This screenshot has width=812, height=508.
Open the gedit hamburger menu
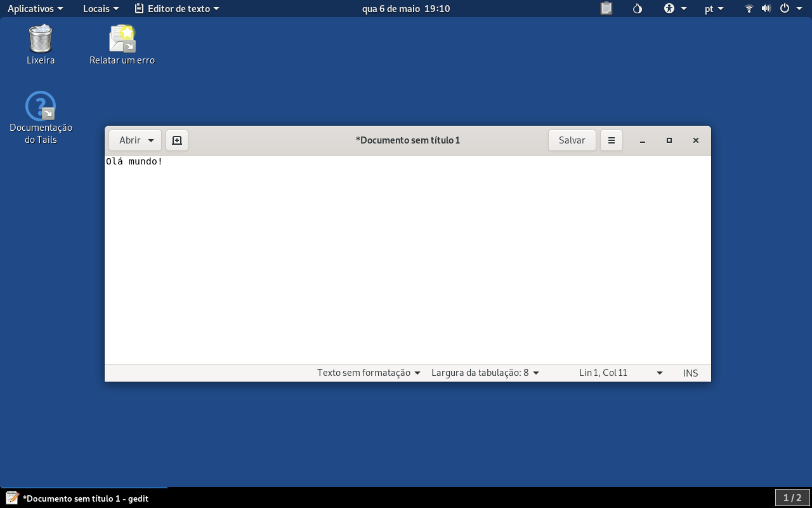point(612,140)
